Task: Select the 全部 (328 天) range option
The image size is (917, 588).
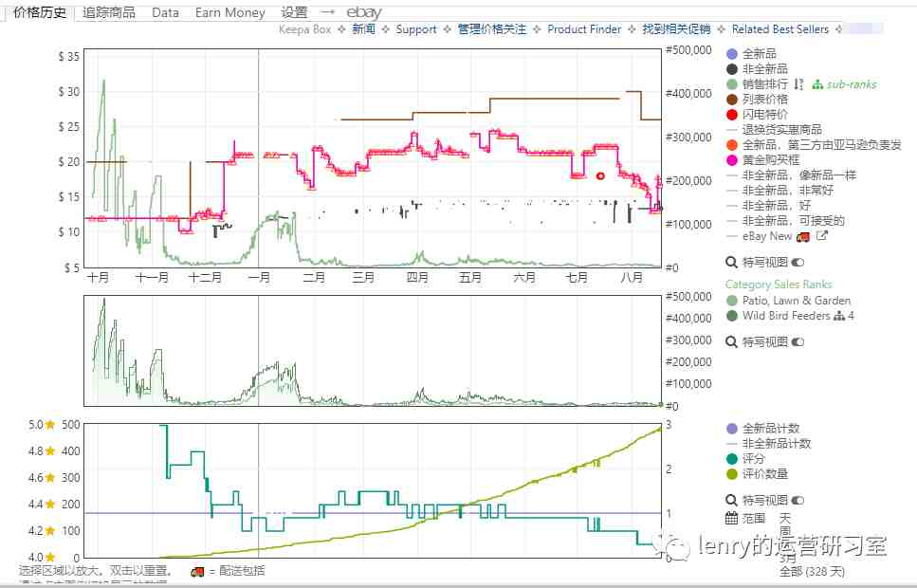Action: (812, 571)
